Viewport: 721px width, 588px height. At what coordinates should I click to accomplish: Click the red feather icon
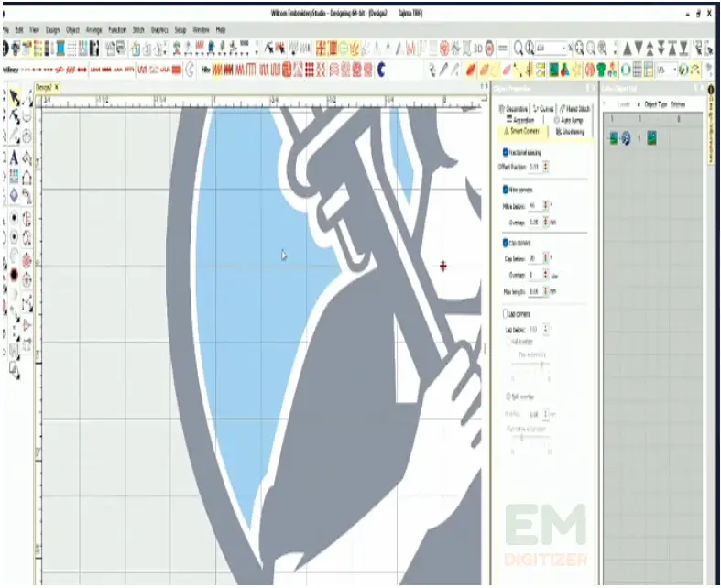click(471, 70)
